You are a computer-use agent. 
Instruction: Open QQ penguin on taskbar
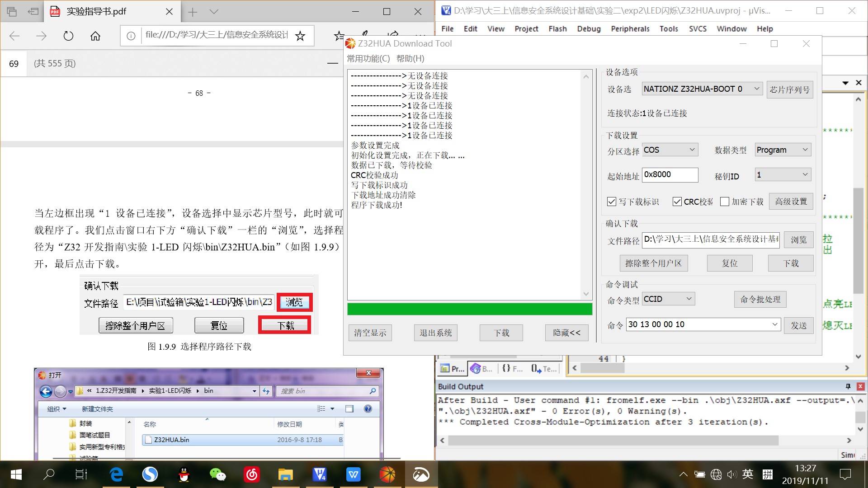184,474
